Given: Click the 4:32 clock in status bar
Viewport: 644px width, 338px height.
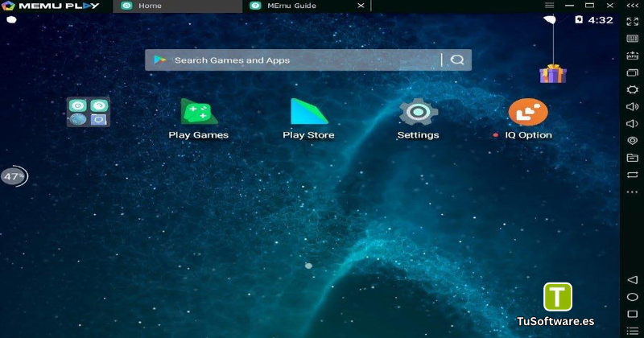Looking at the screenshot, I should tap(601, 20).
